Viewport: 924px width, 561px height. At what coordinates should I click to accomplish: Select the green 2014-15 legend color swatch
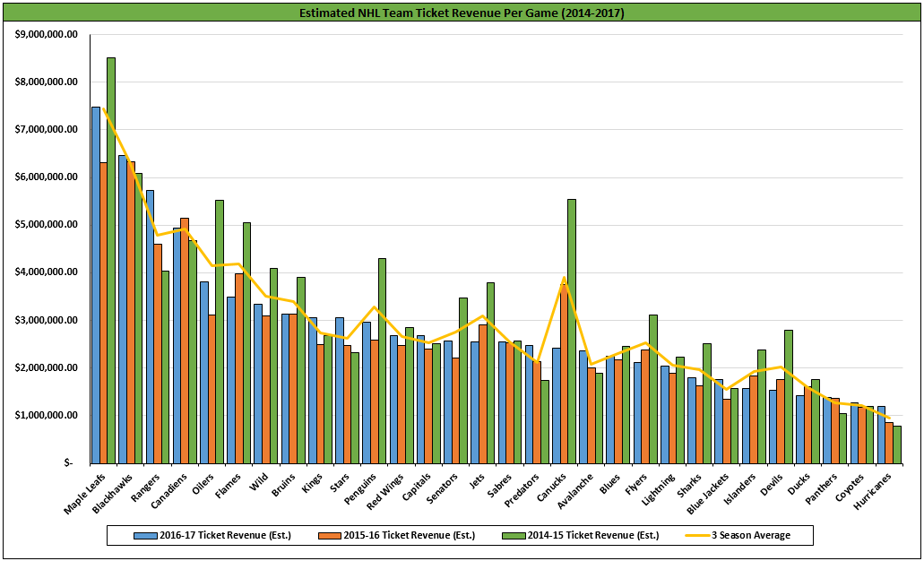pos(512,535)
